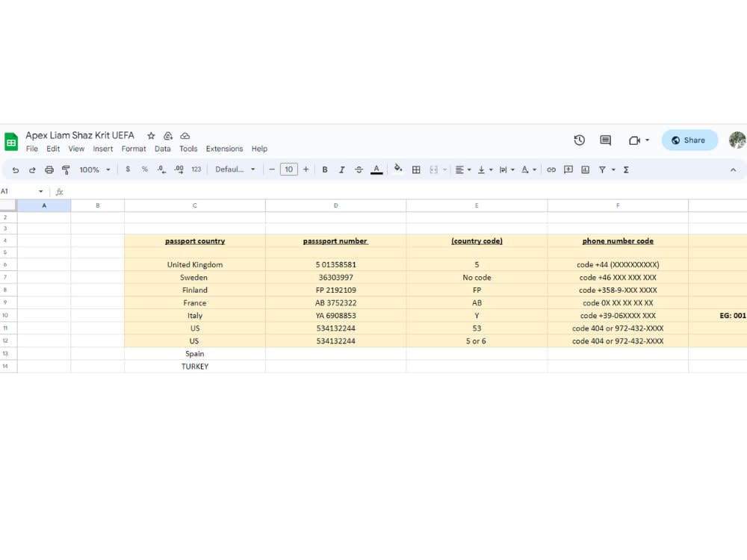Image resolution: width=747 pixels, height=560 pixels.
Task: Insert a link into the cell
Action: click(551, 169)
